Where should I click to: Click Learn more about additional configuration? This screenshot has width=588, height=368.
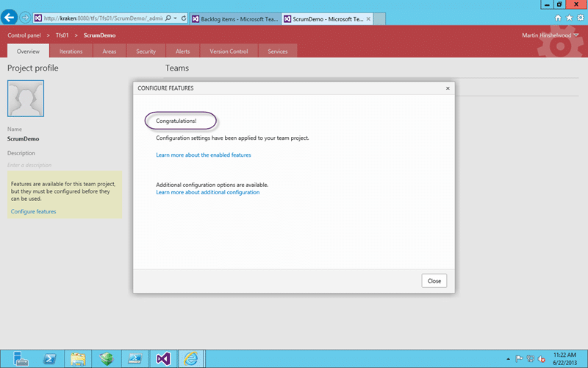pos(208,192)
